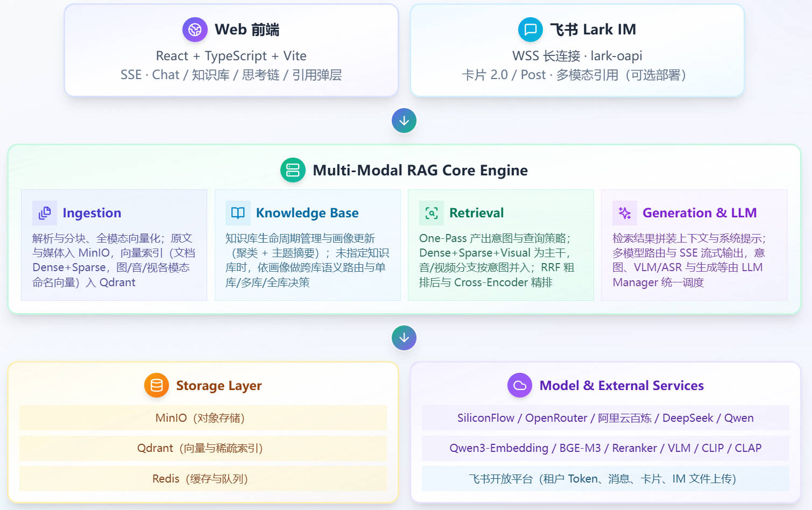Click the Knowledge Base heading
The width and height of the screenshot is (812, 510).
point(307,213)
